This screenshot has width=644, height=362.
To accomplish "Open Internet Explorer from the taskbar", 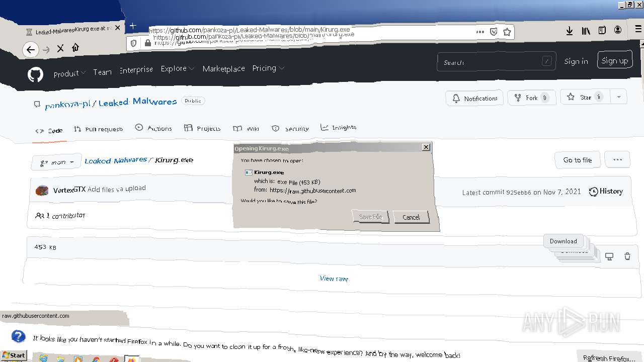I will click(x=44, y=358).
